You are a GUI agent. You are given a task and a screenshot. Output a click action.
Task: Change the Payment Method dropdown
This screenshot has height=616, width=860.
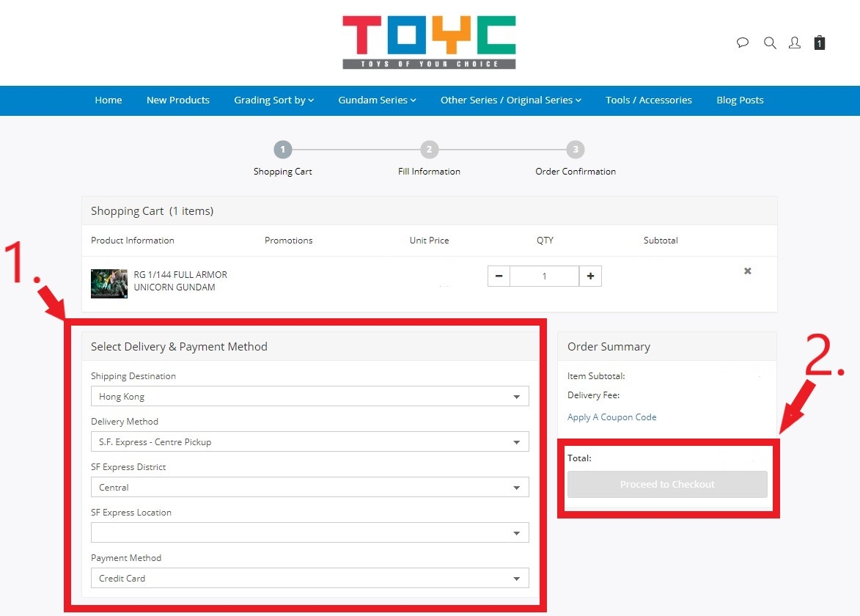tap(309, 579)
